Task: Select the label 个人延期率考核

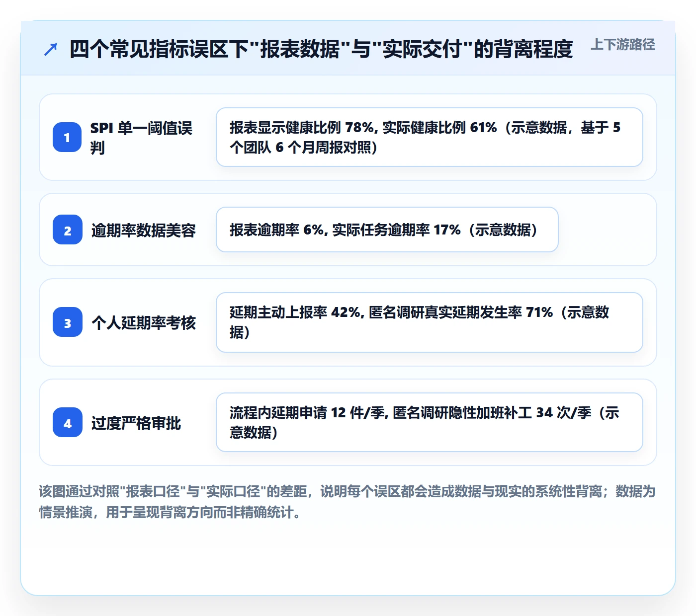Action: tap(143, 323)
